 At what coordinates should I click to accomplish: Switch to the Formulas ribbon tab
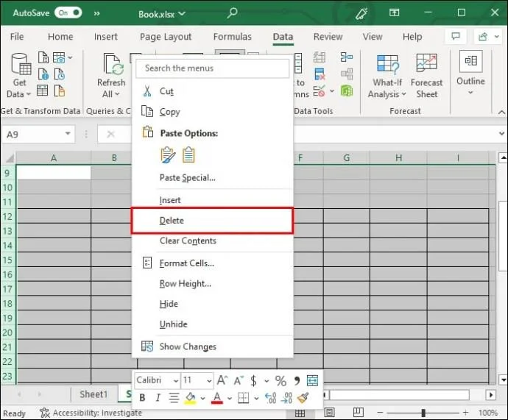(233, 37)
